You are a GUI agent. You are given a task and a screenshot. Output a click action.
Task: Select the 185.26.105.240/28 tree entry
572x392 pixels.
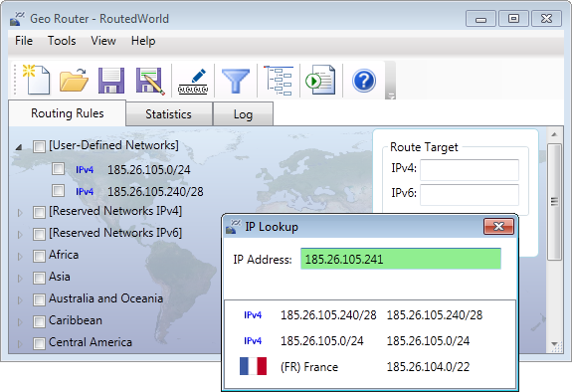pyautogui.click(x=155, y=192)
